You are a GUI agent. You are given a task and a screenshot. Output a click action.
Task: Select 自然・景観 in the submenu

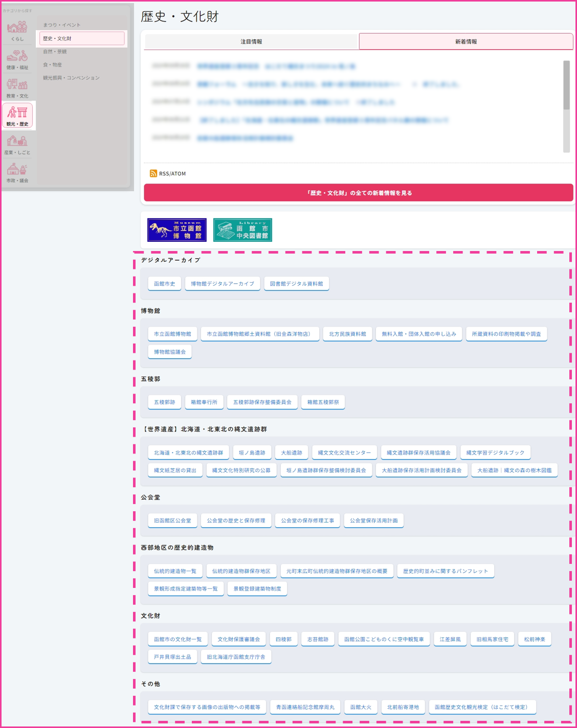click(55, 52)
